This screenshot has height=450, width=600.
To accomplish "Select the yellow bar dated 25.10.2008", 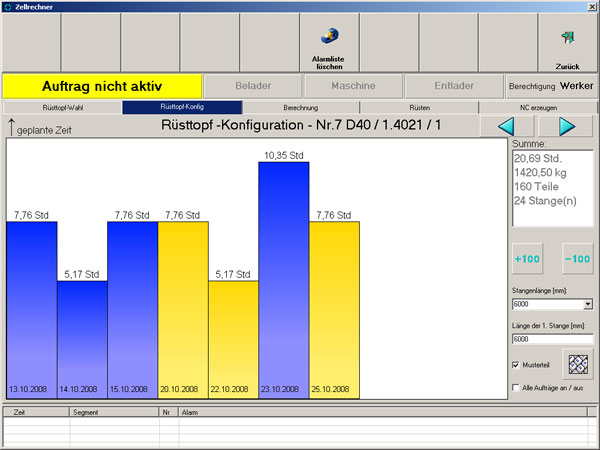I will point(334,310).
